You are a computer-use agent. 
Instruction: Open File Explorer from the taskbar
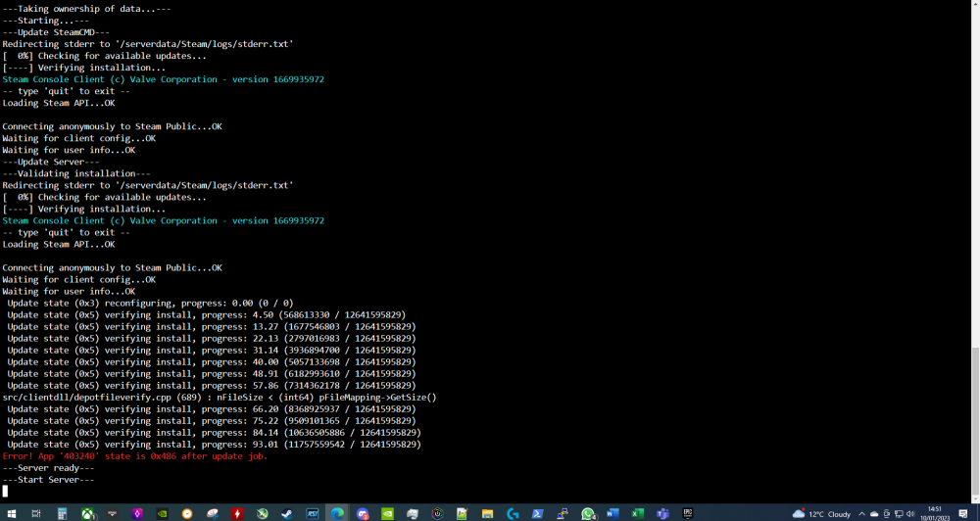[487, 513]
